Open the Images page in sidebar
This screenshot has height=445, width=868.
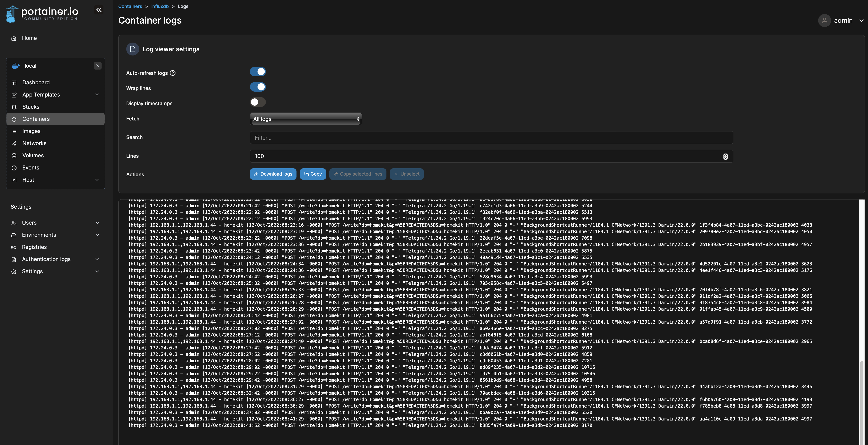tap(31, 131)
